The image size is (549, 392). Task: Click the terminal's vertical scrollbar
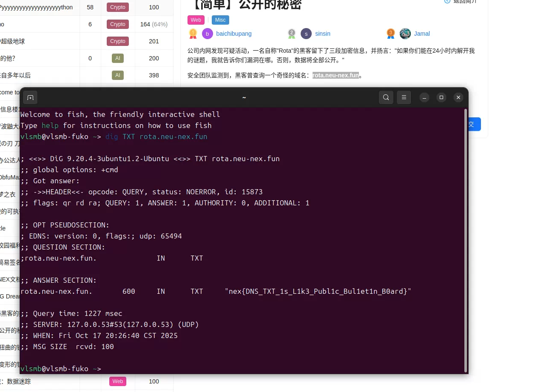[x=465, y=238]
